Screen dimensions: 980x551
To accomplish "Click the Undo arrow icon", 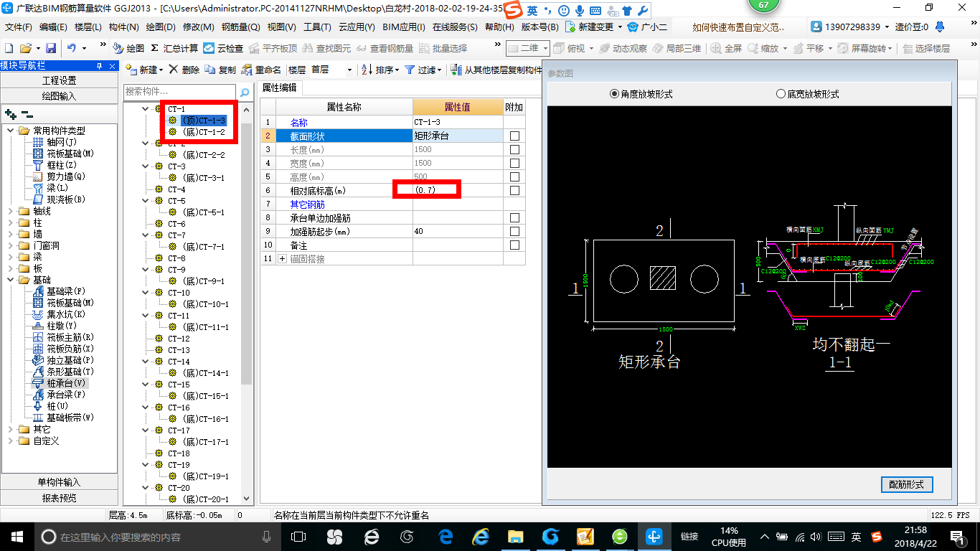I will [72, 48].
